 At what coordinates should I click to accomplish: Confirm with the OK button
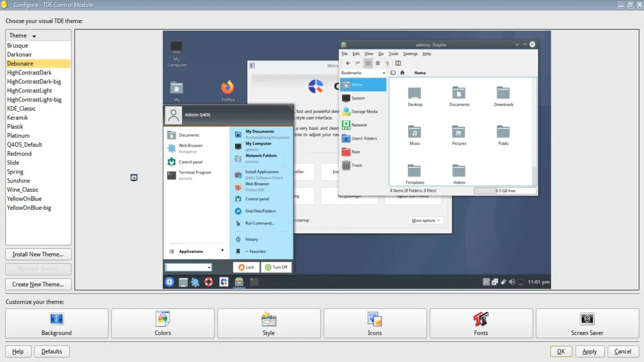(561, 351)
